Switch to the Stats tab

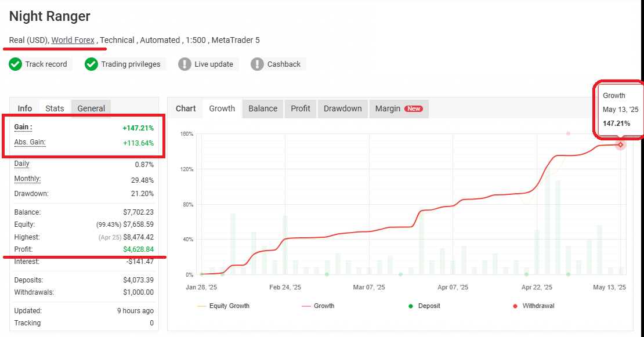click(x=55, y=108)
